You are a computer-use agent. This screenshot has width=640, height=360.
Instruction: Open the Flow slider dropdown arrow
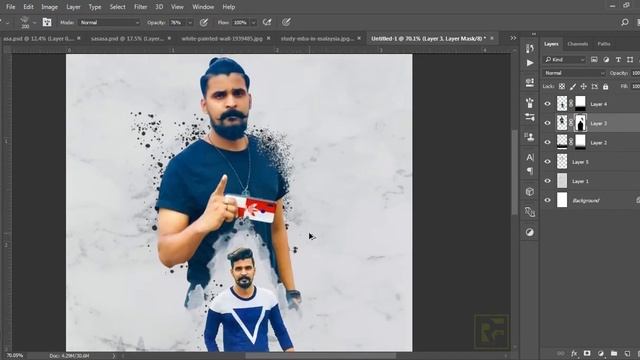pyautogui.click(x=253, y=22)
